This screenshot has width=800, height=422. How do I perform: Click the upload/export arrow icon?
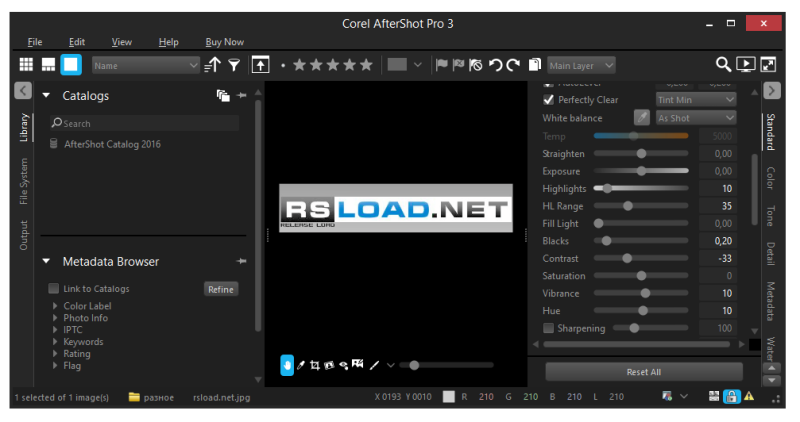(x=261, y=65)
